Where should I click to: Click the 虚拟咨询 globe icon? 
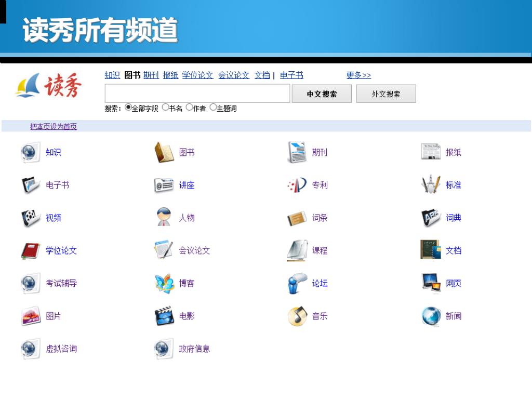tap(31, 349)
